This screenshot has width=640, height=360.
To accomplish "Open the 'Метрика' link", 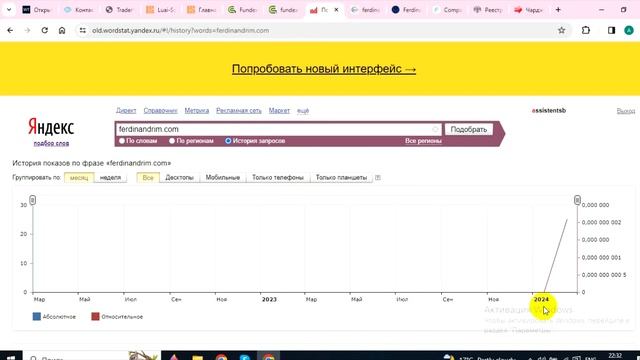I will point(197,111).
